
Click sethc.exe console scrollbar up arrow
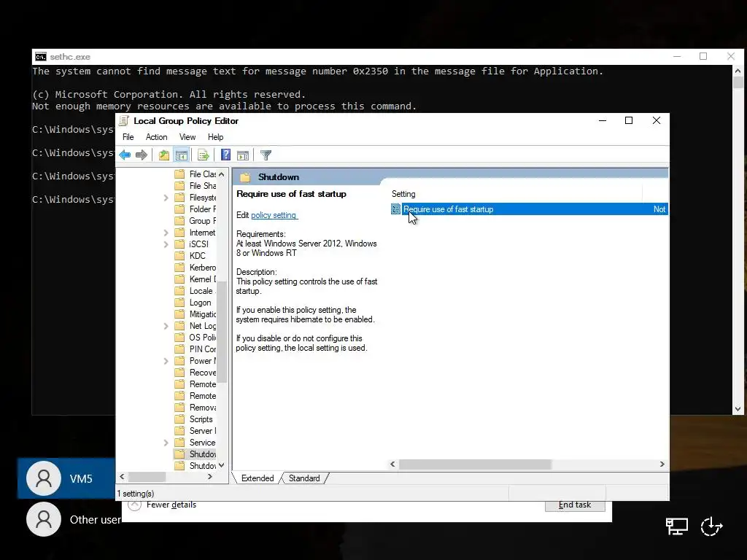[738, 71]
